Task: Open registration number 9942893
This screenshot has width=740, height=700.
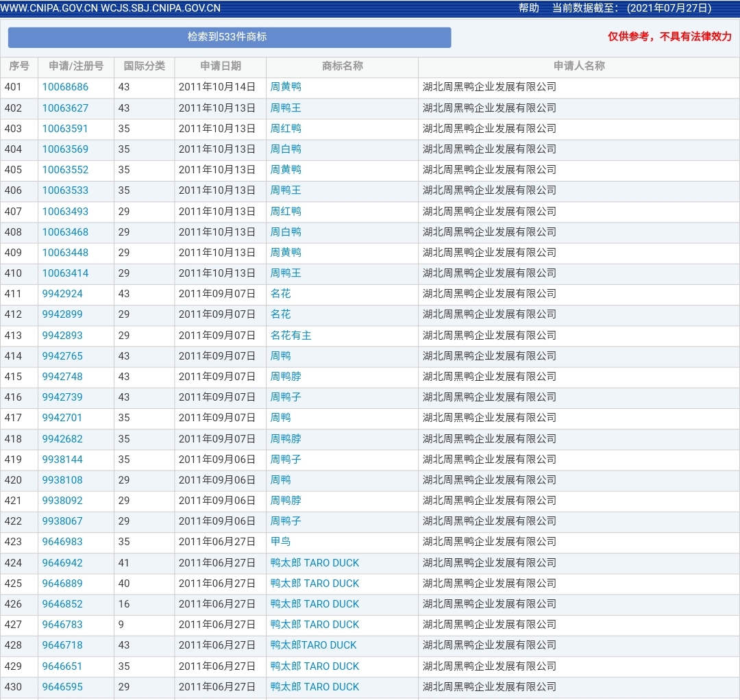Action: 62,336
